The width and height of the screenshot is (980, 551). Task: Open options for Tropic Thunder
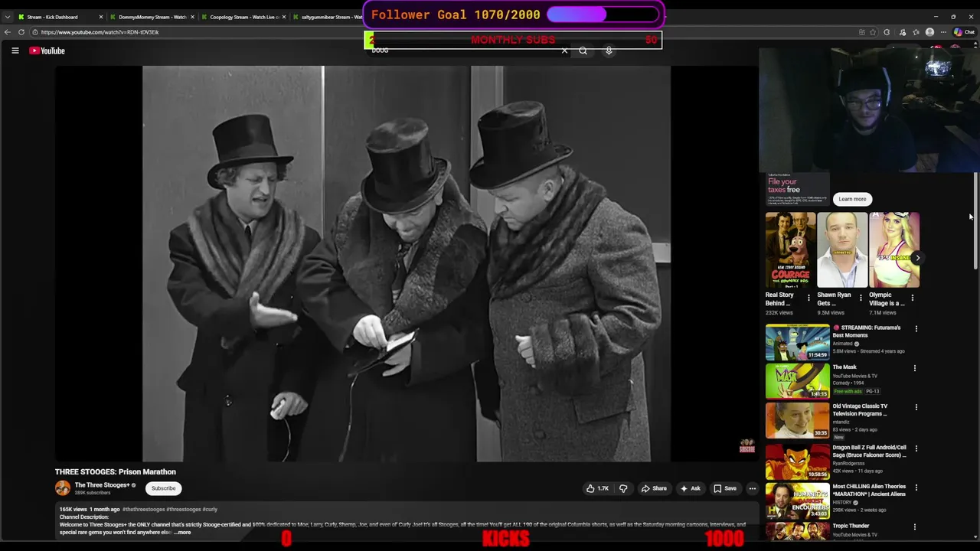point(916,527)
